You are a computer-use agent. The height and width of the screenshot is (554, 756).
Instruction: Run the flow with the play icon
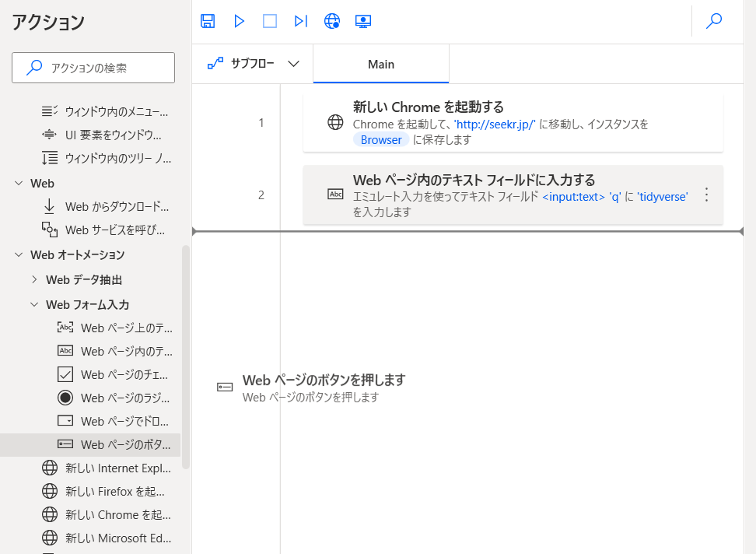click(x=239, y=21)
